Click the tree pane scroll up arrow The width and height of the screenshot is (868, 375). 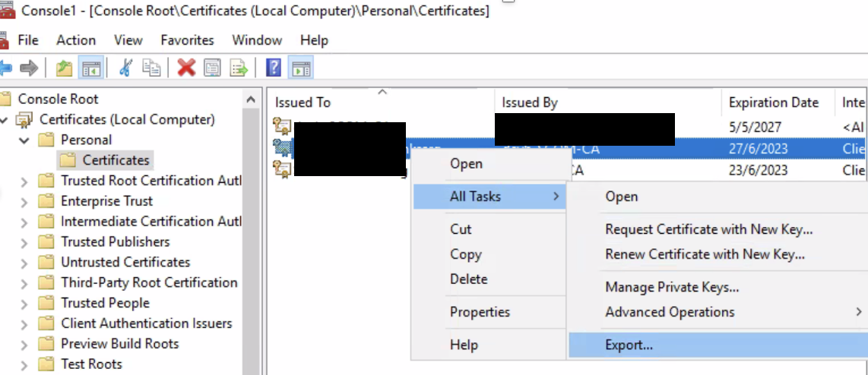click(x=251, y=99)
